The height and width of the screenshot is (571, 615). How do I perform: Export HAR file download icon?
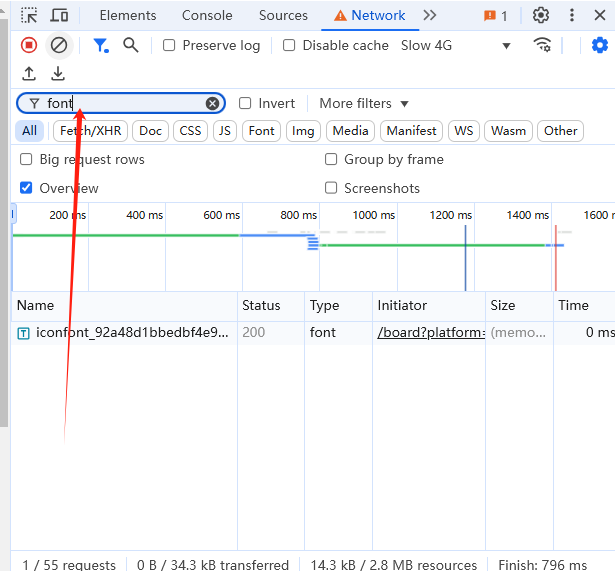click(58, 73)
